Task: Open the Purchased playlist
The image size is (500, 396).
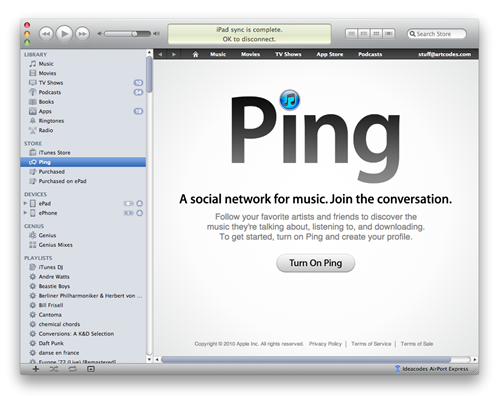Action: [x=83, y=172]
